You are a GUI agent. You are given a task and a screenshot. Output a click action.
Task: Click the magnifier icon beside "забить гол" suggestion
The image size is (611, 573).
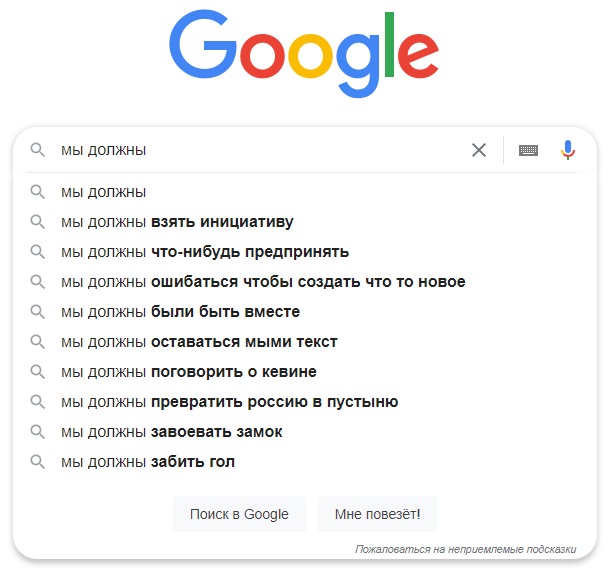(37, 462)
